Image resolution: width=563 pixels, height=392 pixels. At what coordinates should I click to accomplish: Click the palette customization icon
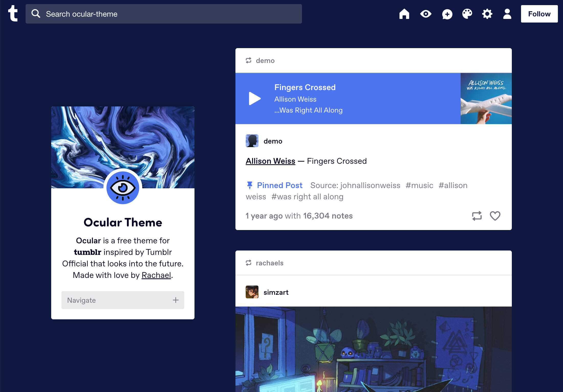pos(467,14)
